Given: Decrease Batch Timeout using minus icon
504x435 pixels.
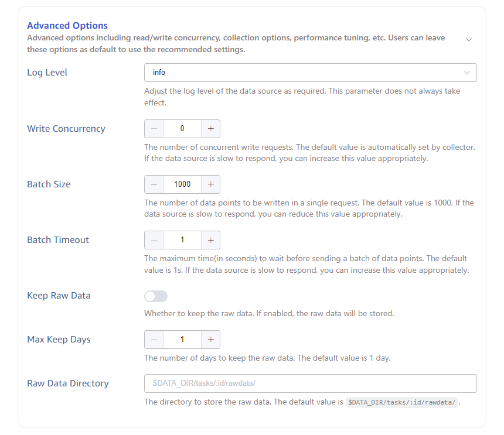Looking at the screenshot, I should (x=154, y=240).
